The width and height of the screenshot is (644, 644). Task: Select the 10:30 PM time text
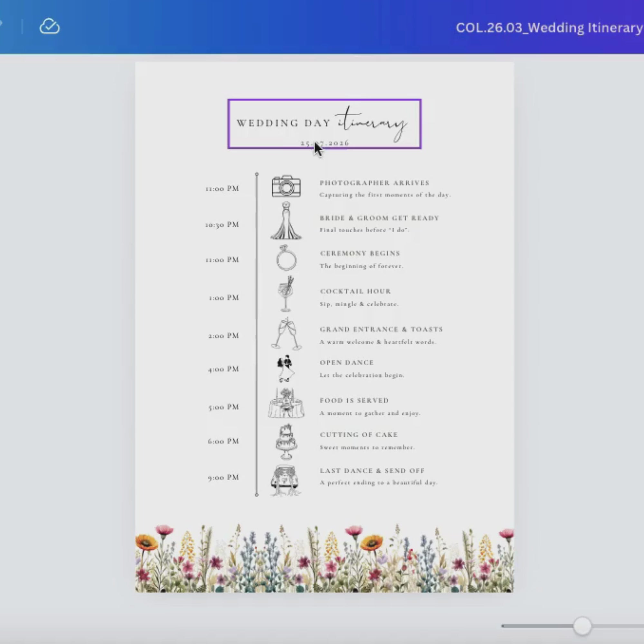point(222,225)
